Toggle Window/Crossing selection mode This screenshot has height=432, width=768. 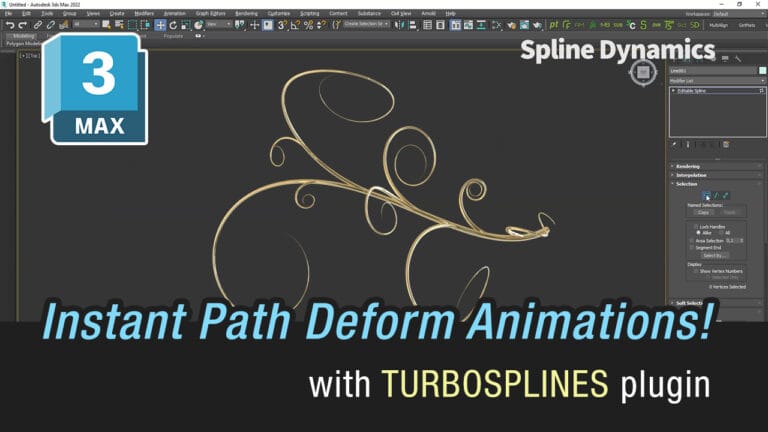click(x=145, y=25)
